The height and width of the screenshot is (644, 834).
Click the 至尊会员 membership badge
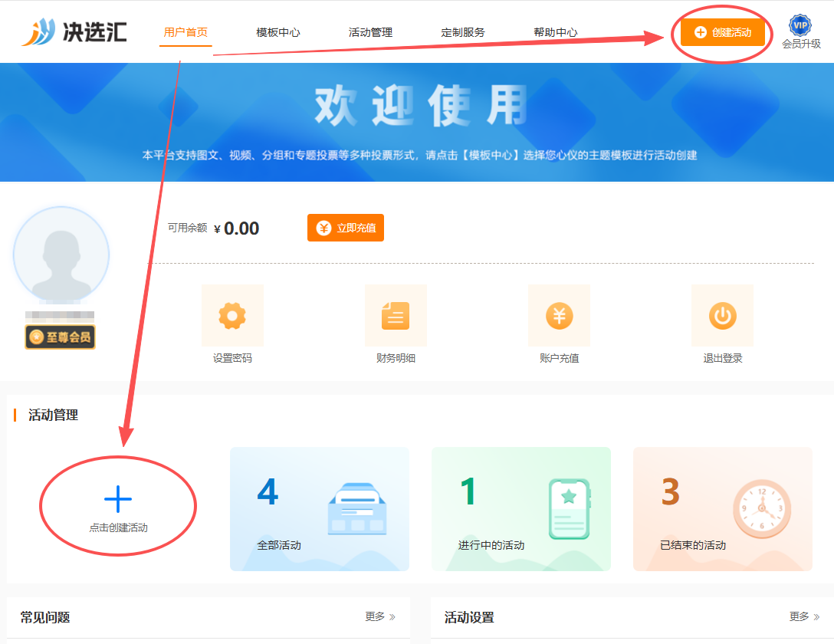click(60, 337)
